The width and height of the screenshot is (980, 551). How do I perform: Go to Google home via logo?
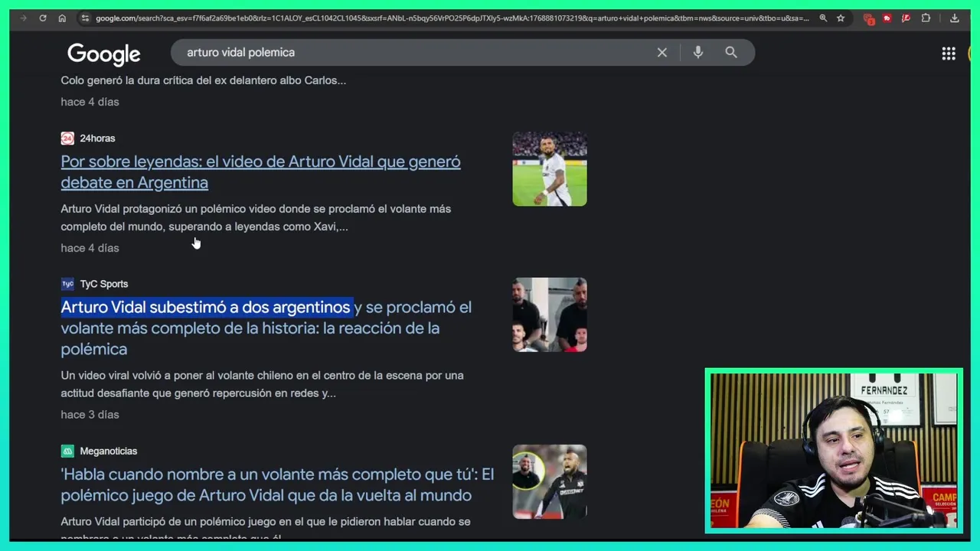coord(104,54)
